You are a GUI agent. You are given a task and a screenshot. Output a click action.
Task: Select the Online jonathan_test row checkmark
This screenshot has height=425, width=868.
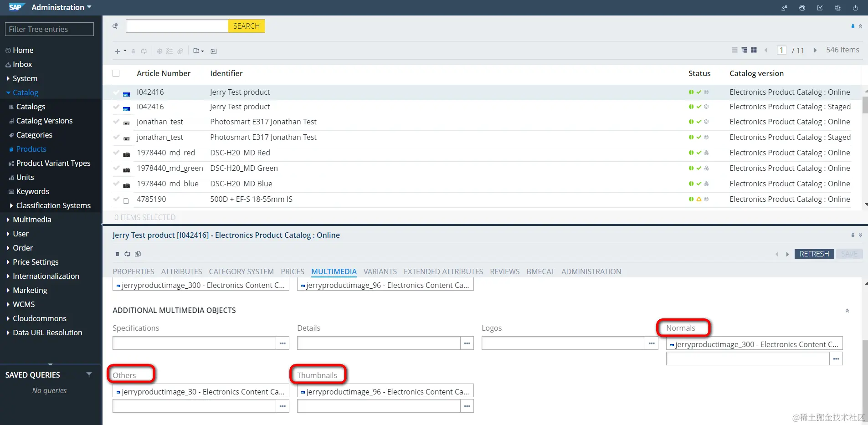point(116,122)
